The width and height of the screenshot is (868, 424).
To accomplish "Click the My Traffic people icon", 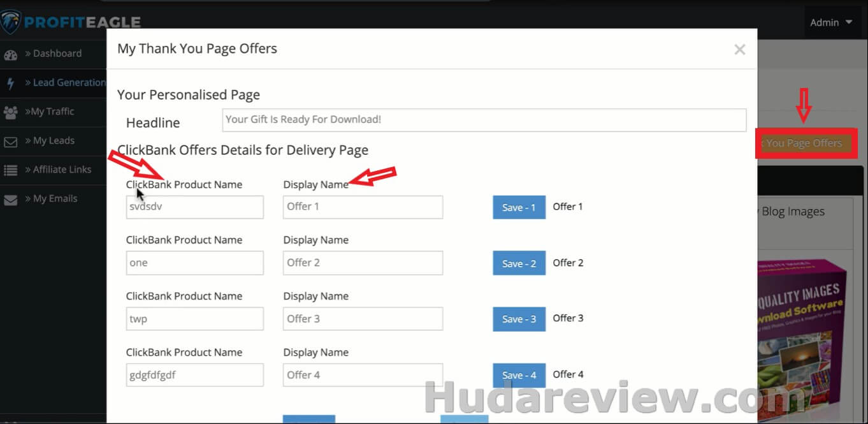I will coord(10,112).
